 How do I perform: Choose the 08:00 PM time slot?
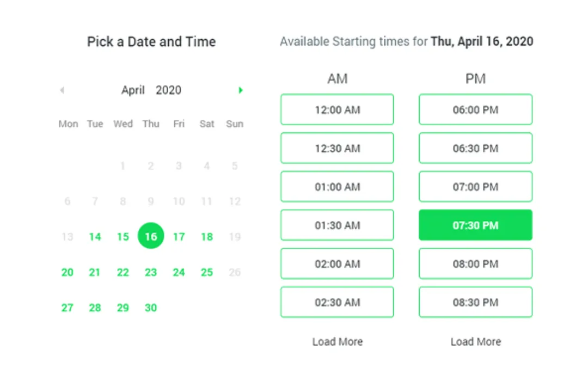pyautogui.click(x=475, y=264)
